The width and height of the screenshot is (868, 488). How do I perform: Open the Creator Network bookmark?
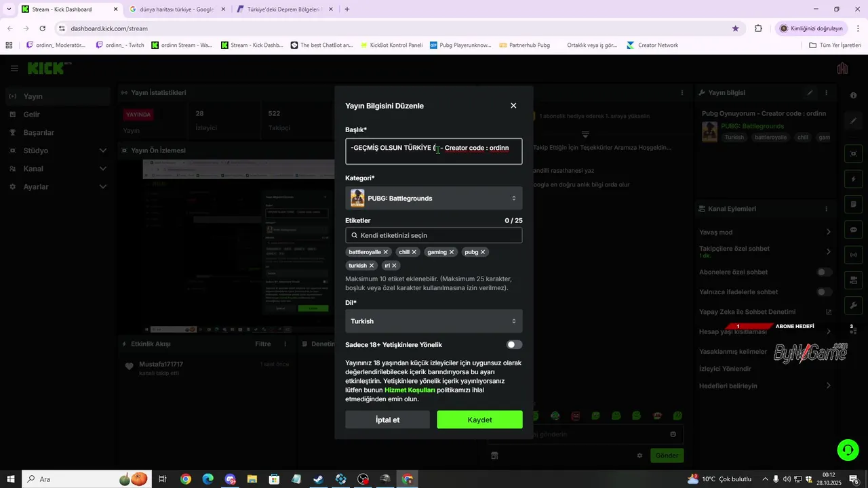[652, 45]
